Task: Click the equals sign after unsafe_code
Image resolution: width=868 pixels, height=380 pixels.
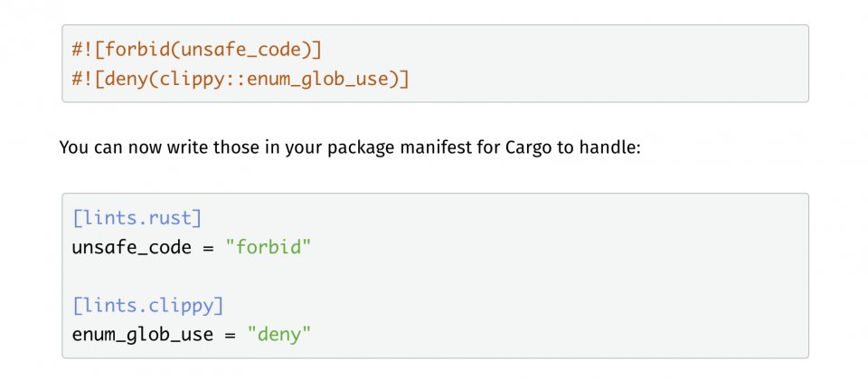Action: click(x=208, y=248)
